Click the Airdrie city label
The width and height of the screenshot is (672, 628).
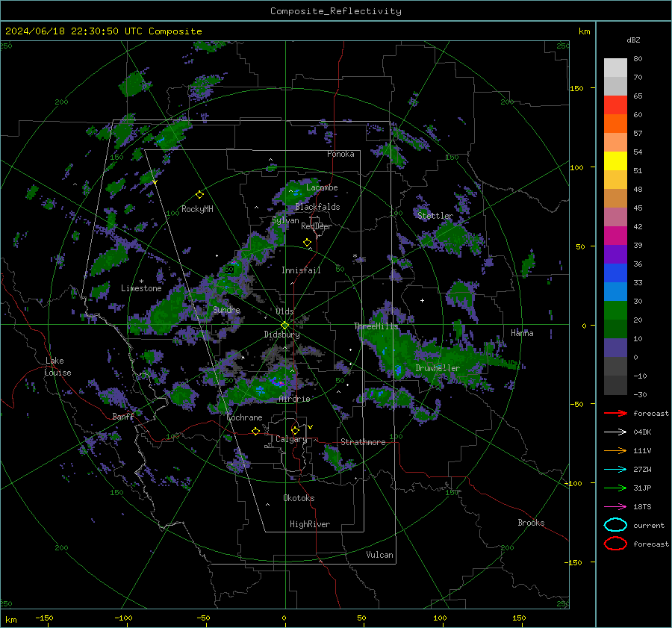point(294,399)
